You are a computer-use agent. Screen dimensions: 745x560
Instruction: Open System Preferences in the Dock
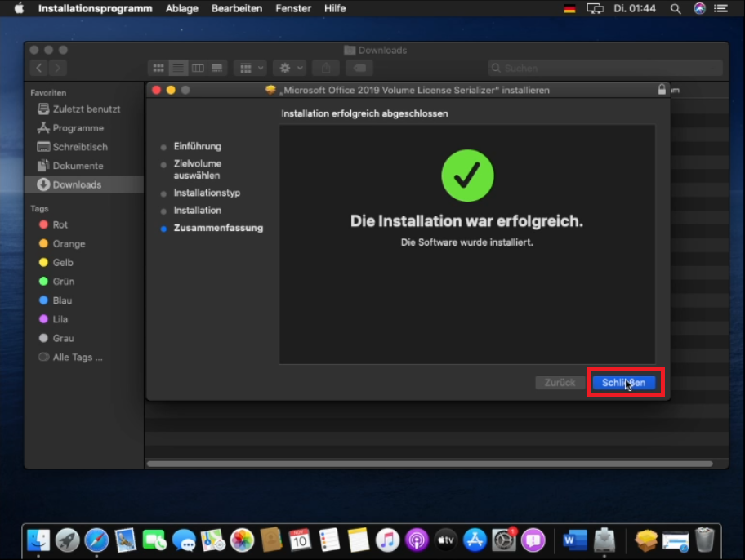point(504,540)
